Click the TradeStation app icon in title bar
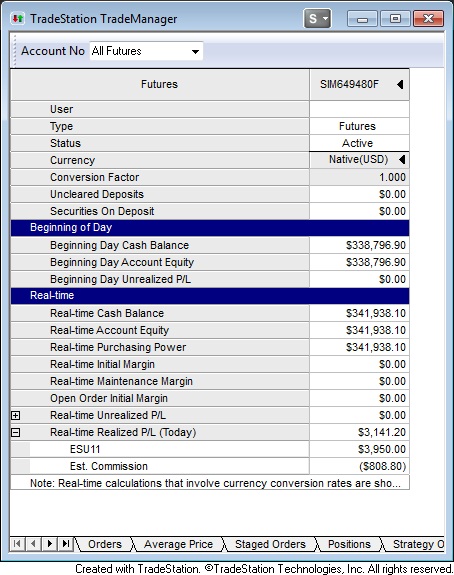This screenshot has width=454, height=575. (18, 18)
